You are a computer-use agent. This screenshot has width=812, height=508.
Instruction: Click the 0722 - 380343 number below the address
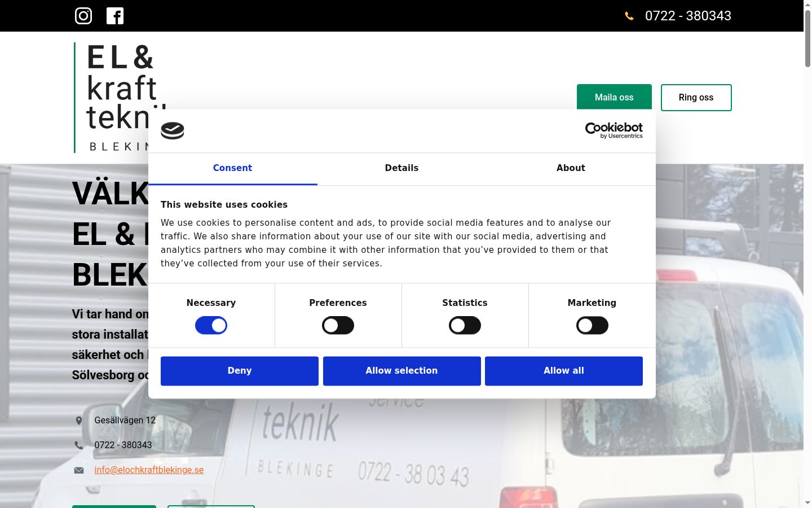(x=123, y=445)
